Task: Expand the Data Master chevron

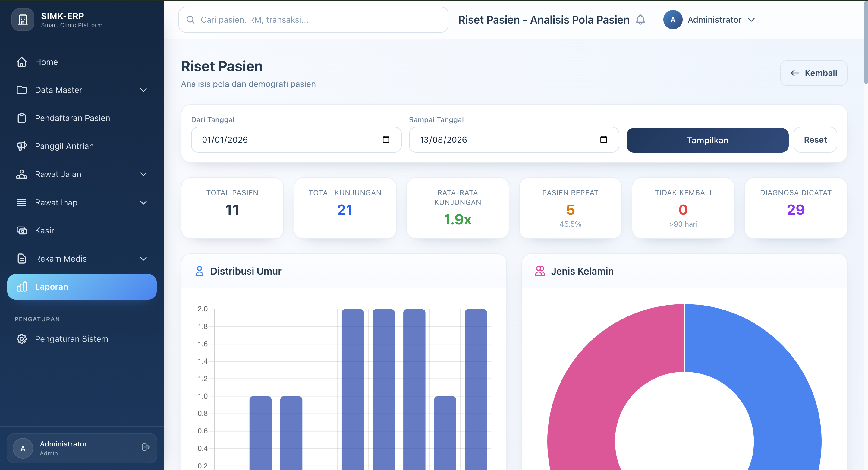Action: pyautogui.click(x=143, y=90)
